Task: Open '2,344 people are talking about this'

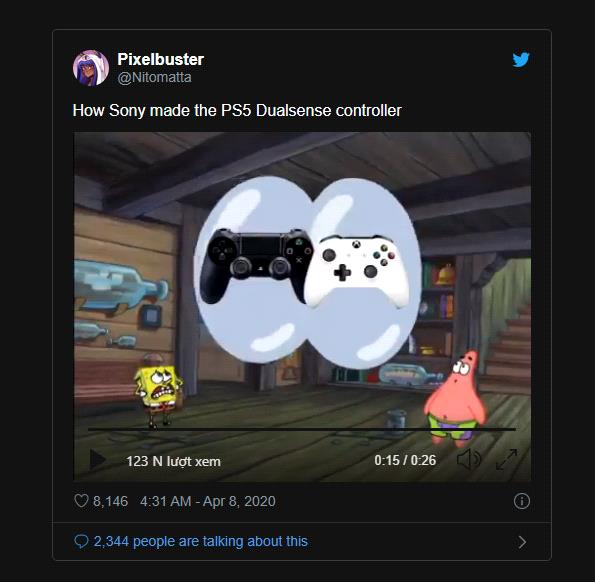Action: (x=200, y=541)
